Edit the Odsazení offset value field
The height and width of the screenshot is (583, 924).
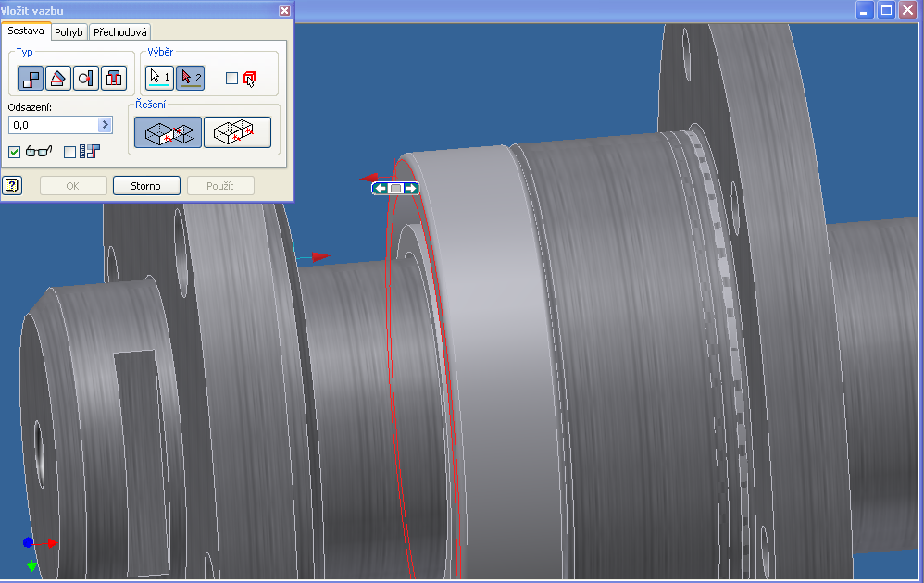click(53, 125)
